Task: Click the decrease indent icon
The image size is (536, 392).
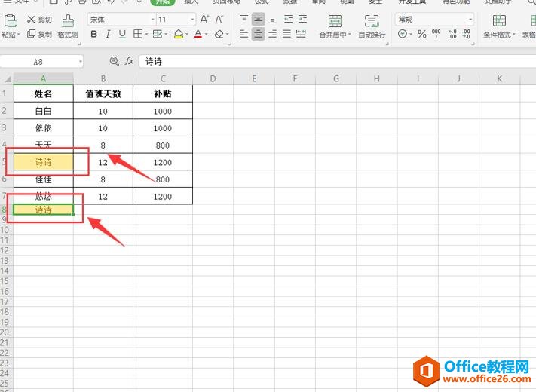Action: (x=288, y=19)
